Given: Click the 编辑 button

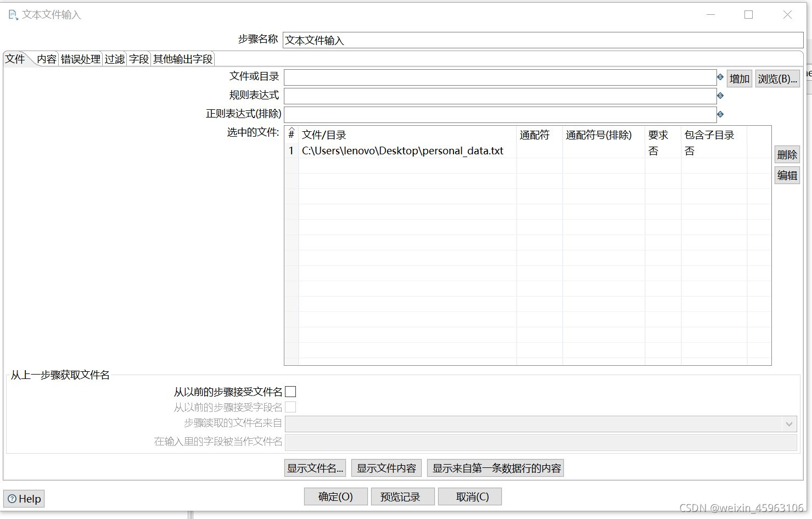Looking at the screenshot, I should pyautogui.click(x=787, y=175).
